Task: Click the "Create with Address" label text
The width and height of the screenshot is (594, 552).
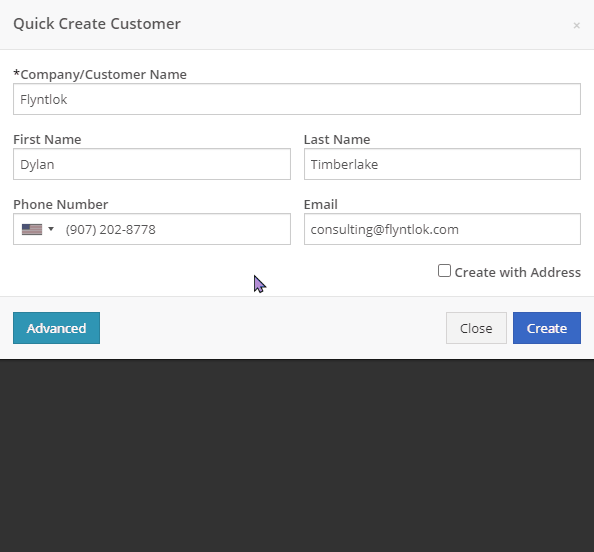Action: tap(517, 272)
